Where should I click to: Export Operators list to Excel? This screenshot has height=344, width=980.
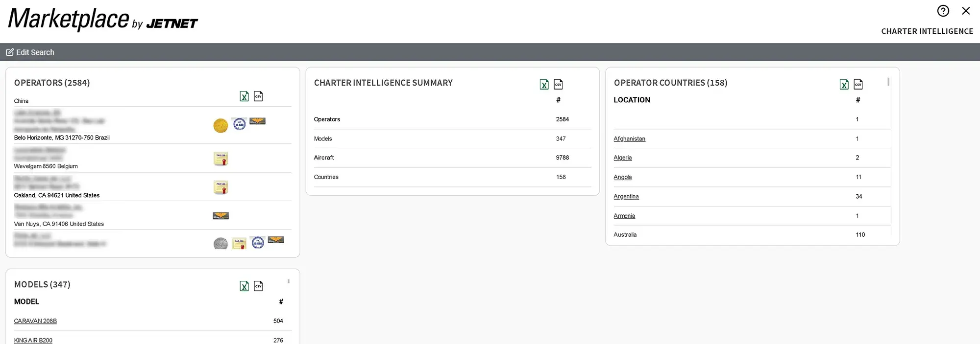[x=244, y=96]
